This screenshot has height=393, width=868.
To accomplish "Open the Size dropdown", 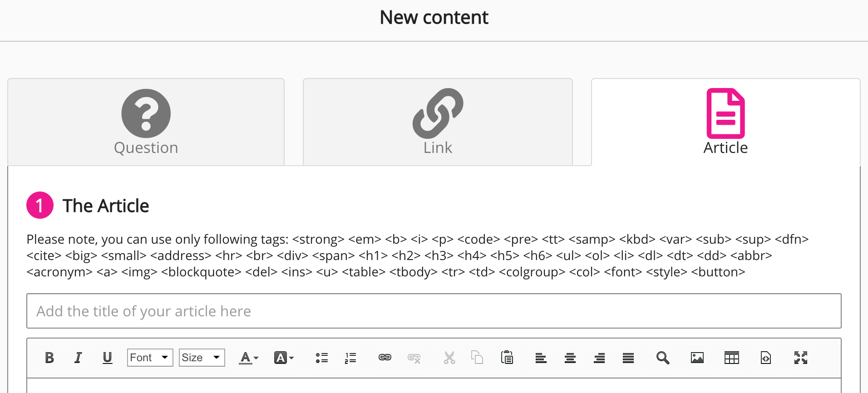I will [202, 358].
